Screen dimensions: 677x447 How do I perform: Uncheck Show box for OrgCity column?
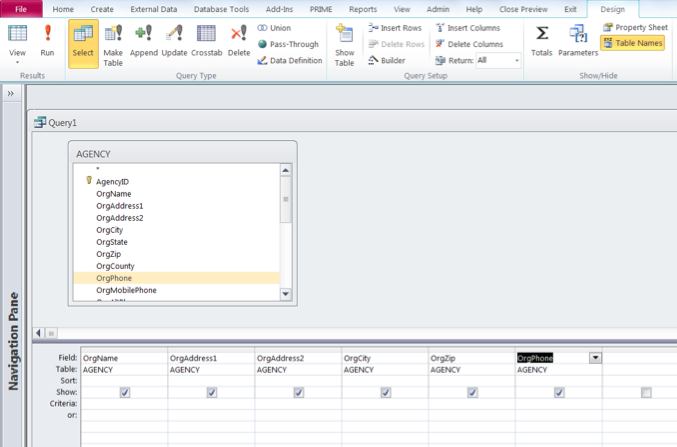[385, 393]
